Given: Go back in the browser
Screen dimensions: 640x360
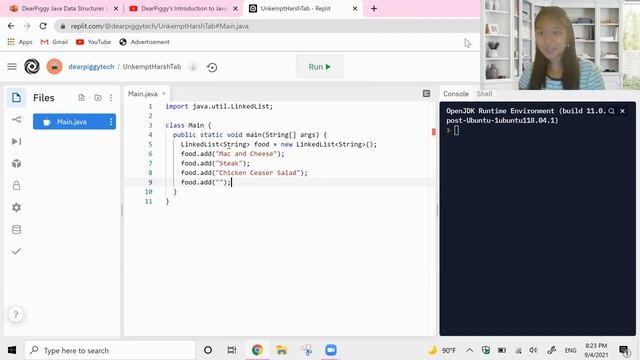Looking at the screenshot, I should coord(11,26).
